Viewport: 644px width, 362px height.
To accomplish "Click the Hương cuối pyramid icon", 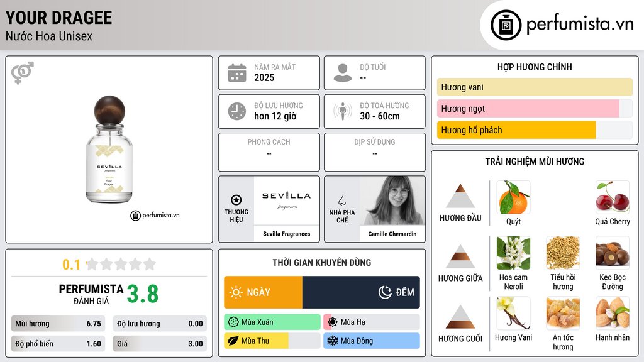I will [x=460, y=317].
